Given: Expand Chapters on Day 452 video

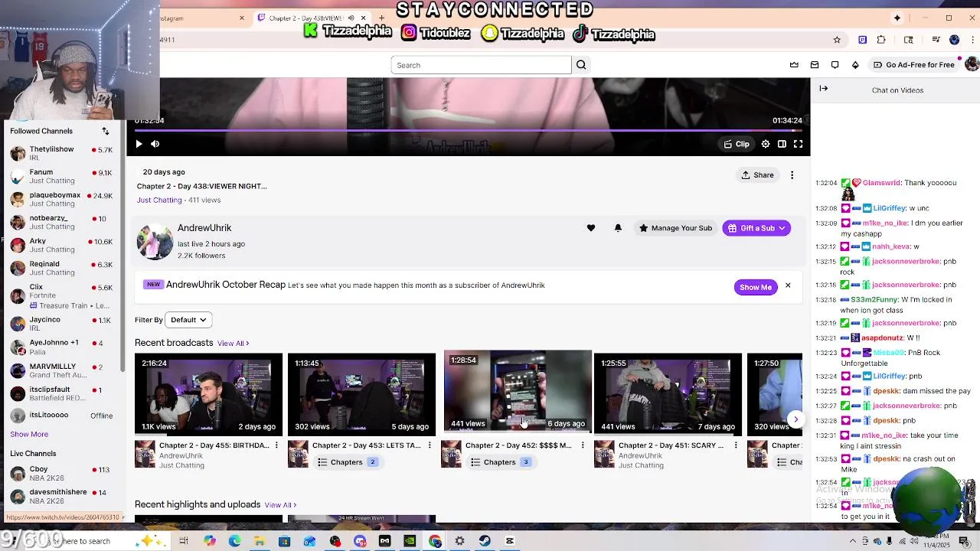Looking at the screenshot, I should point(500,462).
